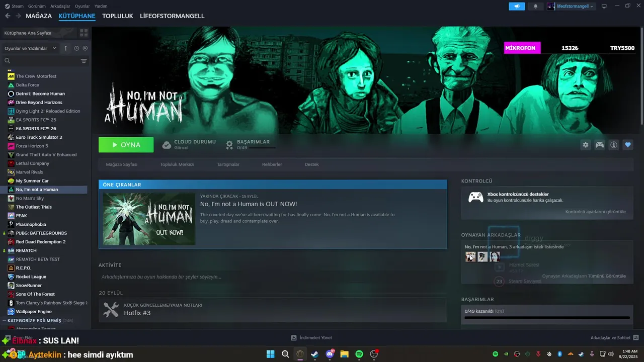
Task: Show recent activity clock icon
Action: point(76,48)
